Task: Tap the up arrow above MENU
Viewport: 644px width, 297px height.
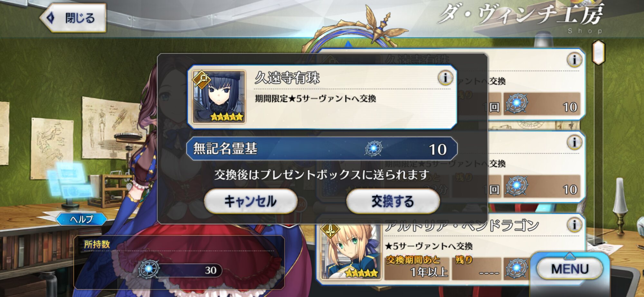Action: 569,256
